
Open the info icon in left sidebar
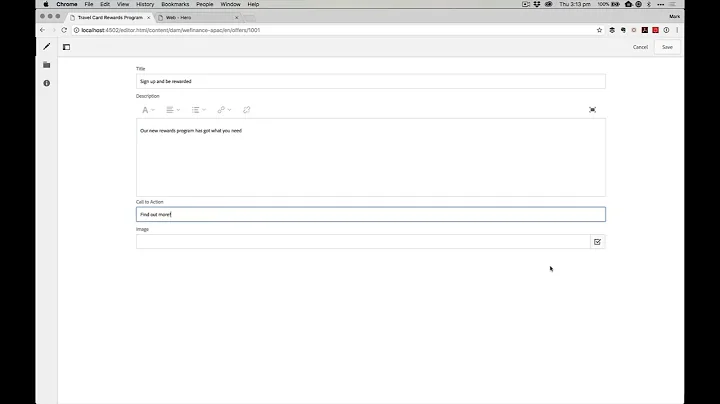coord(47,83)
